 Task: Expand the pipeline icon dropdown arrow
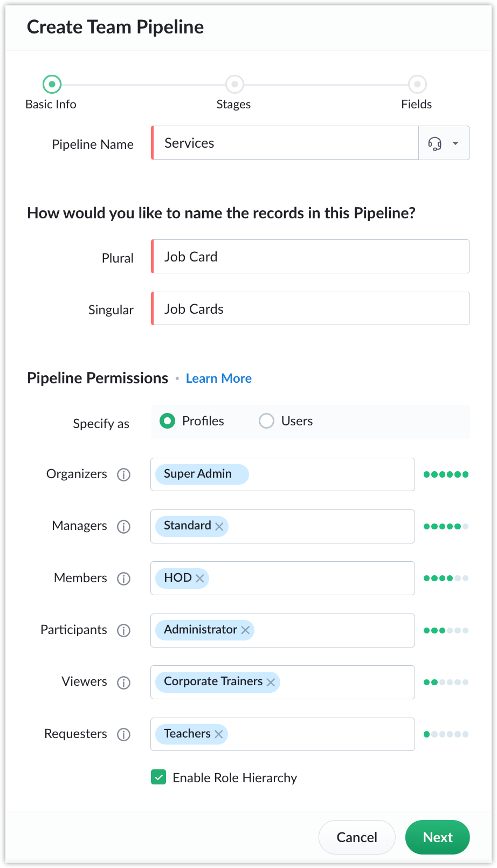[455, 143]
